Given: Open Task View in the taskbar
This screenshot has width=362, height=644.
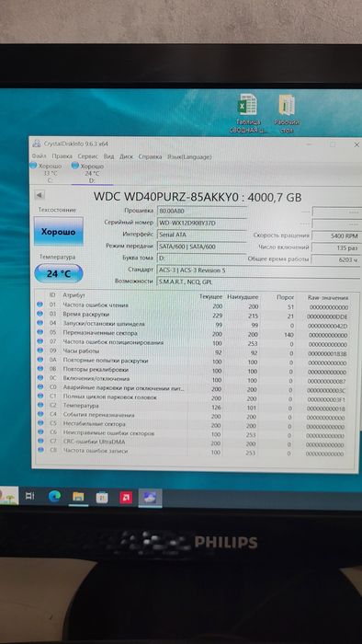Looking at the screenshot, I should (x=30, y=496).
